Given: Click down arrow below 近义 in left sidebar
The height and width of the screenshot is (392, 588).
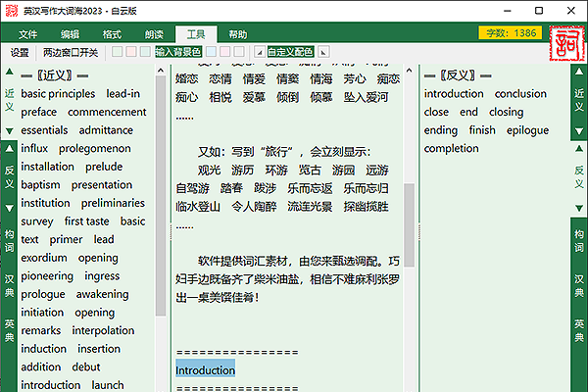Looking at the screenshot, I should tap(10, 131).
